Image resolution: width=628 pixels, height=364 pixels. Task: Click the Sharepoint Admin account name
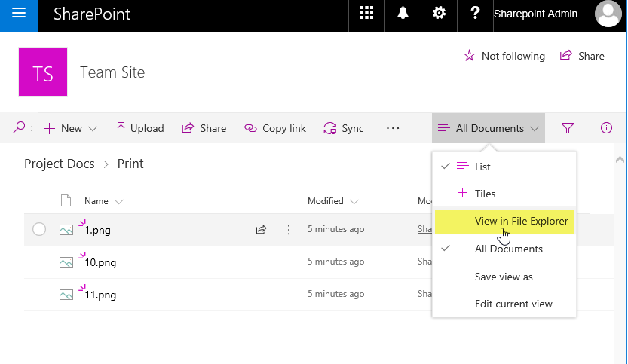[x=541, y=14]
